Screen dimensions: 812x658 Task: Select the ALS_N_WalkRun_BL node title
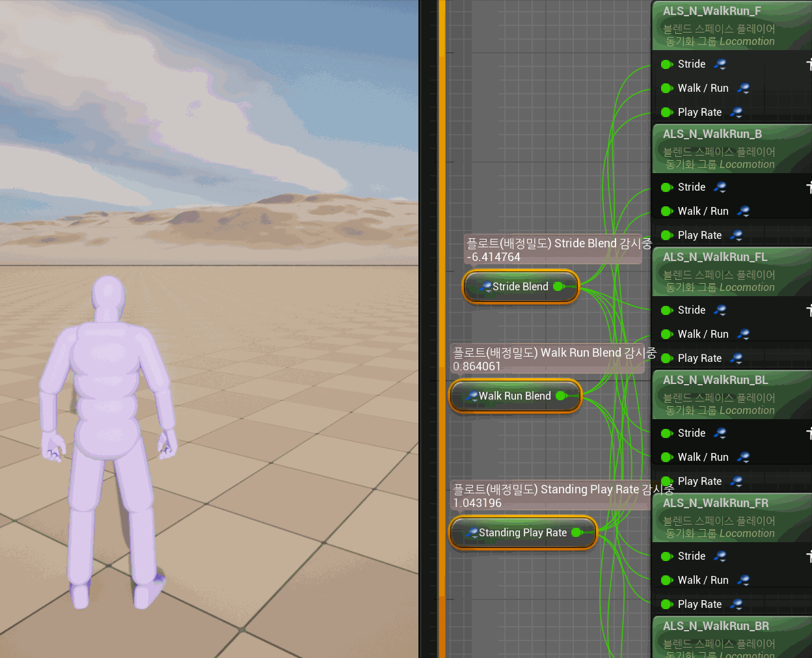[x=715, y=380]
